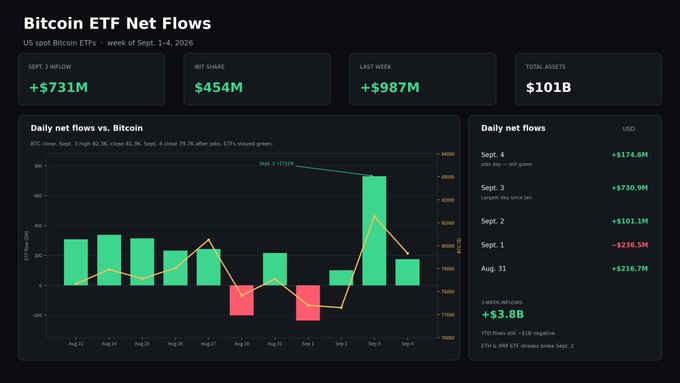Click the 'Sep 4' x-axis label

click(408, 344)
